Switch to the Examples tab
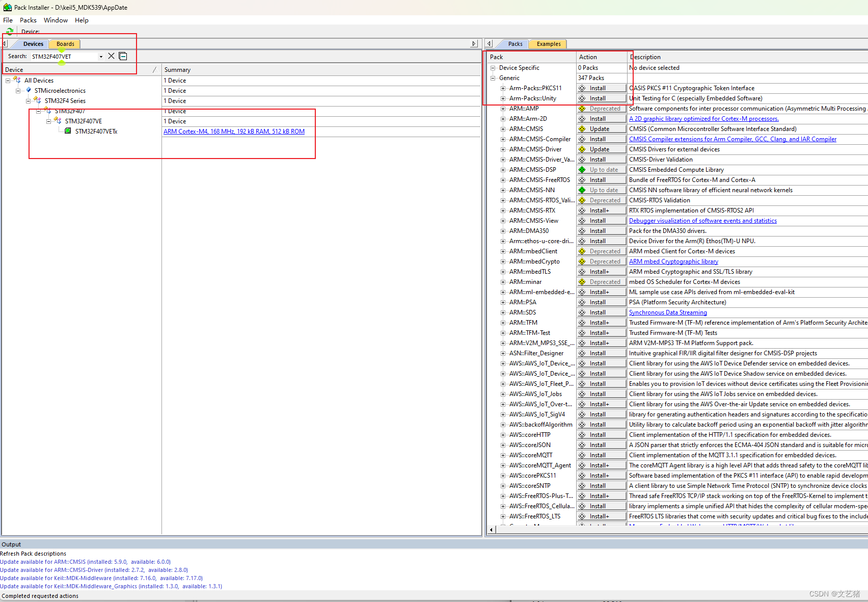The width and height of the screenshot is (868, 602). tap(549, 44)
